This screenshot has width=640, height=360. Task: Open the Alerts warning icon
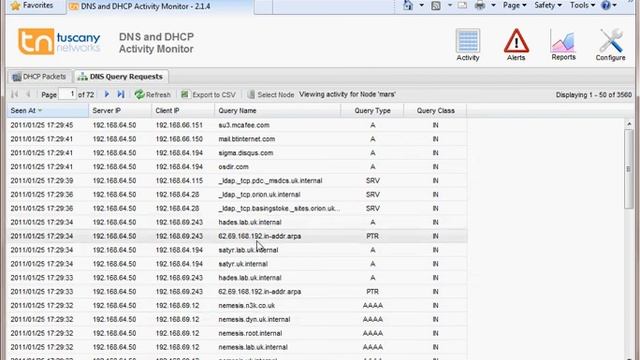516,45
